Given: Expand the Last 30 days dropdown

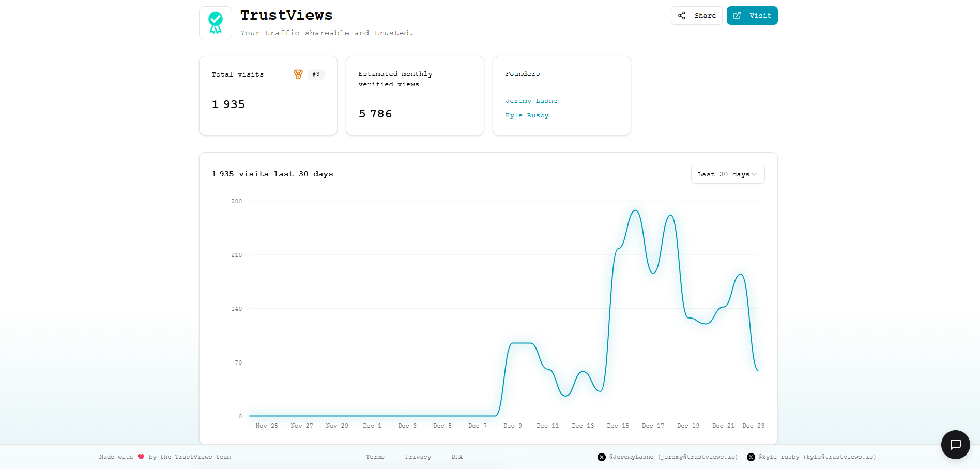Looking at the screenshot, I should tap(727, 174).
